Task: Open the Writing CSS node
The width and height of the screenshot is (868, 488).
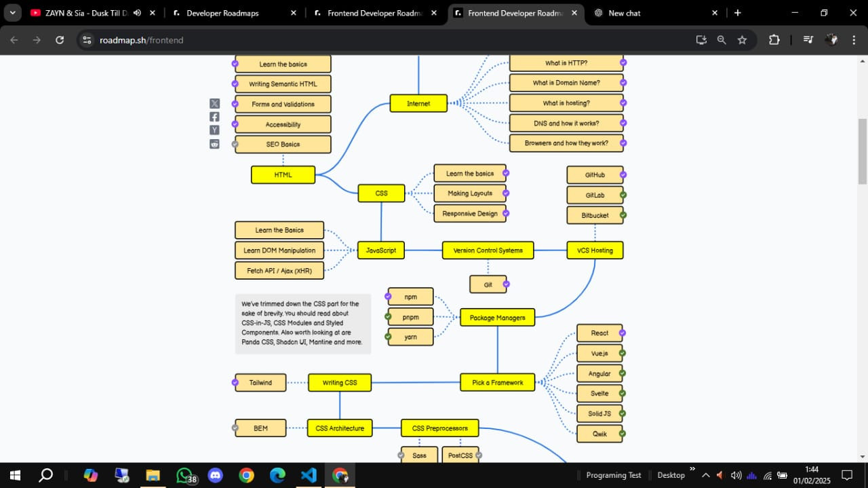Action: (340, 383)
